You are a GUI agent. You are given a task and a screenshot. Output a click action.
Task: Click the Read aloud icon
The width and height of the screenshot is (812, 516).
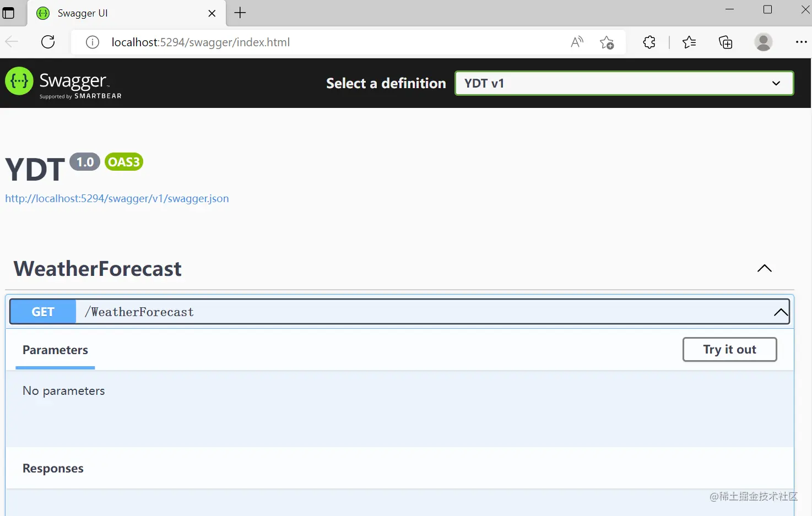click(x=577, y=42)
